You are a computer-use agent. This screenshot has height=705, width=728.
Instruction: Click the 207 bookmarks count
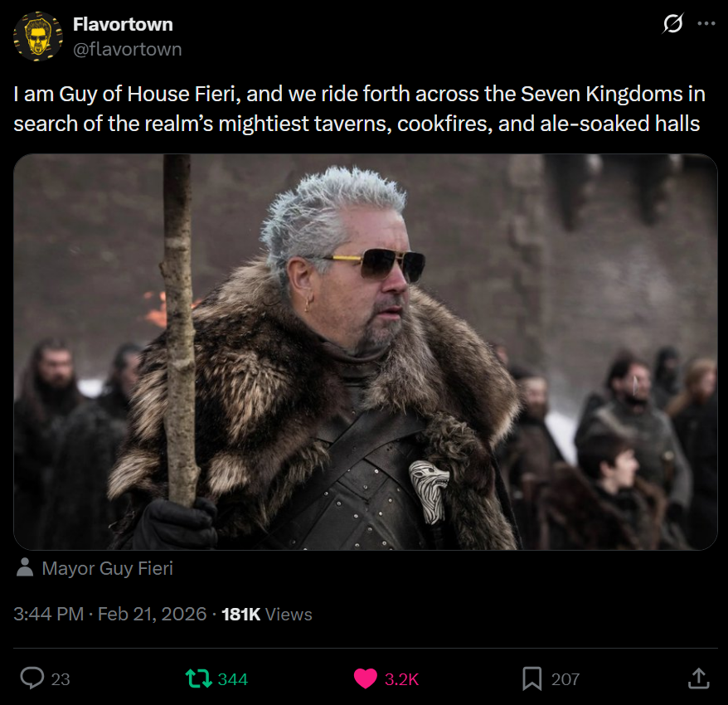coord(565,679)
